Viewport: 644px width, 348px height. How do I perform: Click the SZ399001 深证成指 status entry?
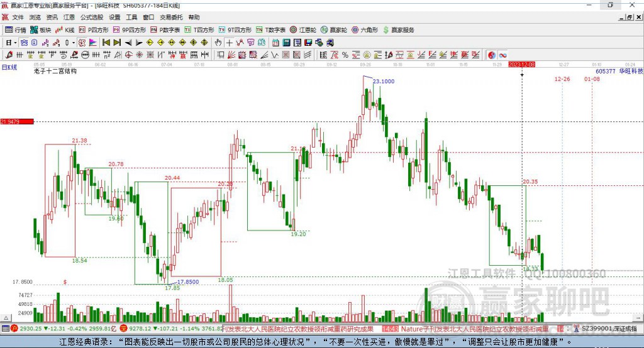pyautogui.click(x=609, y=329)
